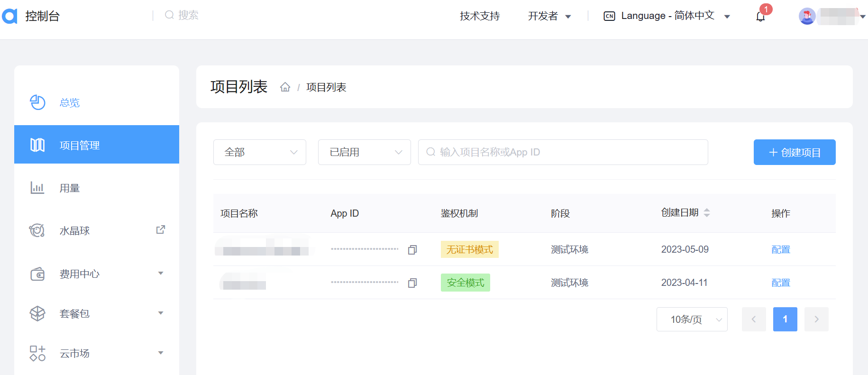Click the 项目名称 column header
The height and width of the screenshot is (375, 868).
point(239,213)
